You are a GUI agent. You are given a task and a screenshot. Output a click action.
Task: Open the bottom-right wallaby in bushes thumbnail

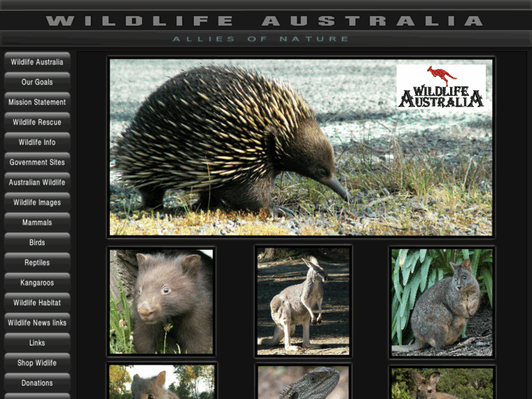[x=442, y=384]
